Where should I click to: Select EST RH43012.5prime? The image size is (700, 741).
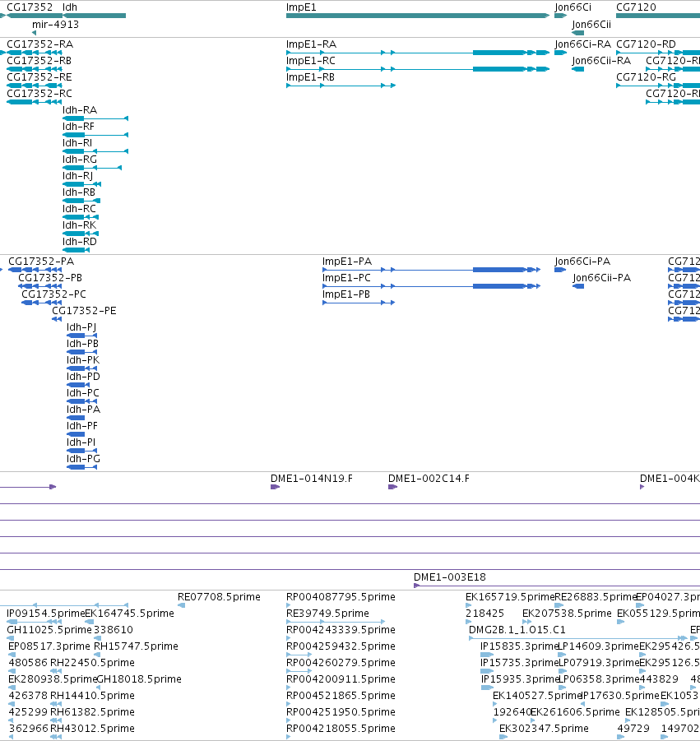click(92, 728)
